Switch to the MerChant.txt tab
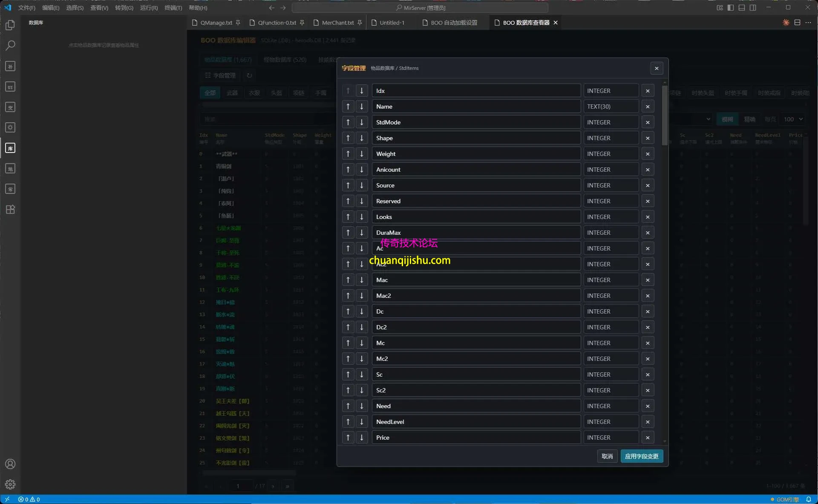Screen dimensions: 818x504 (x=337, y=23)
